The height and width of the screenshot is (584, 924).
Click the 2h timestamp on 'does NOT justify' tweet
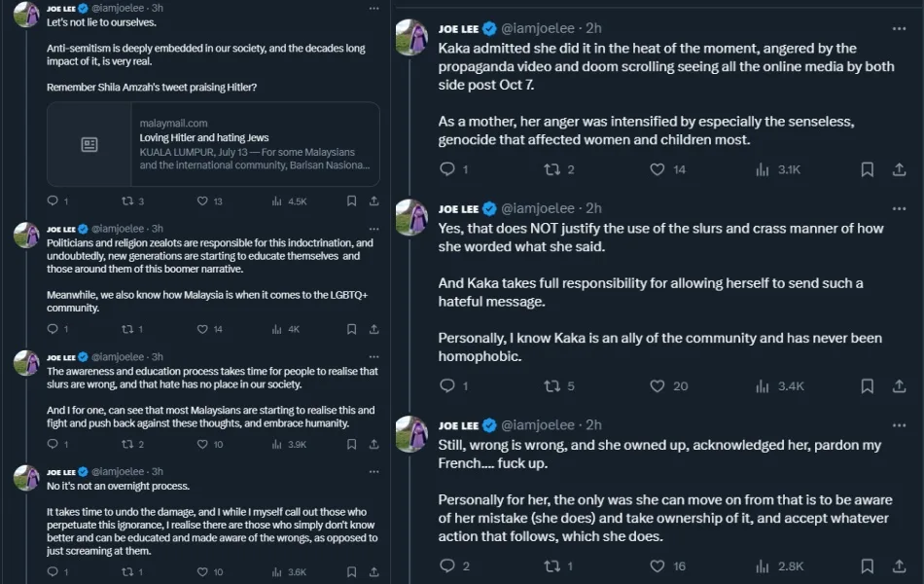click(x=593, y=208)
